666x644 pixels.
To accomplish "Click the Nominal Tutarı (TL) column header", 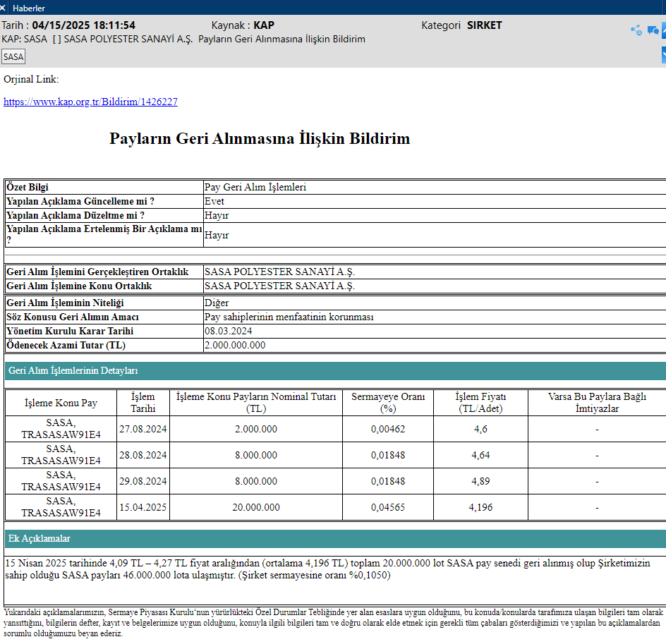I will click(256, 403).
